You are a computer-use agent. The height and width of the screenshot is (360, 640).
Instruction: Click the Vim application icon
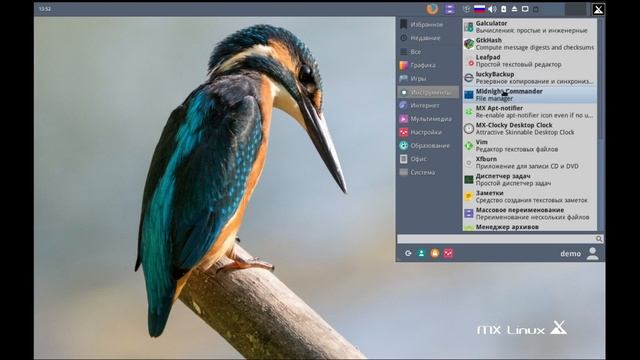click(x=469, y=145)
